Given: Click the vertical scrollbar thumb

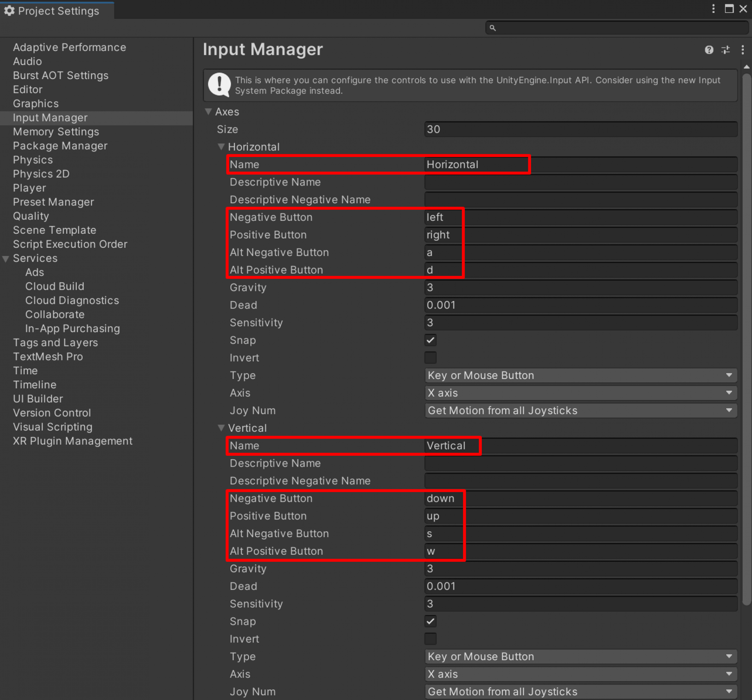Looking at the screenshot, I should 747,339.
